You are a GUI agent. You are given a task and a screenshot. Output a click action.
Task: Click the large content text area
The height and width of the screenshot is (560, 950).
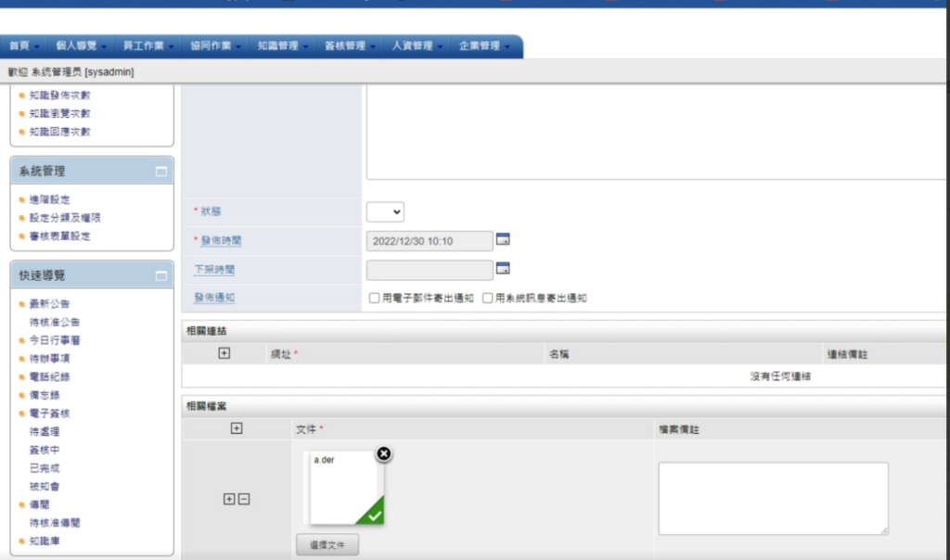click(658, 132)
